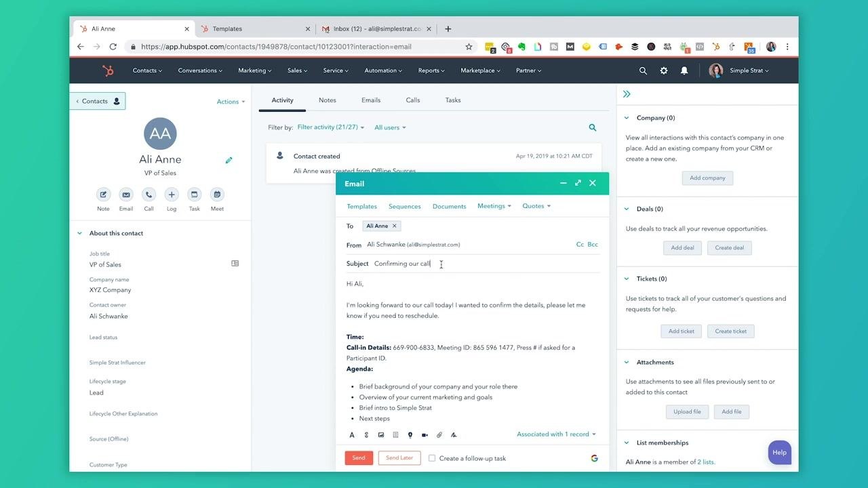The image size is (868, 488).
Task: Collapse the right sidebar with double chevron
Action: pyautogui.click(x=627, y=94)
